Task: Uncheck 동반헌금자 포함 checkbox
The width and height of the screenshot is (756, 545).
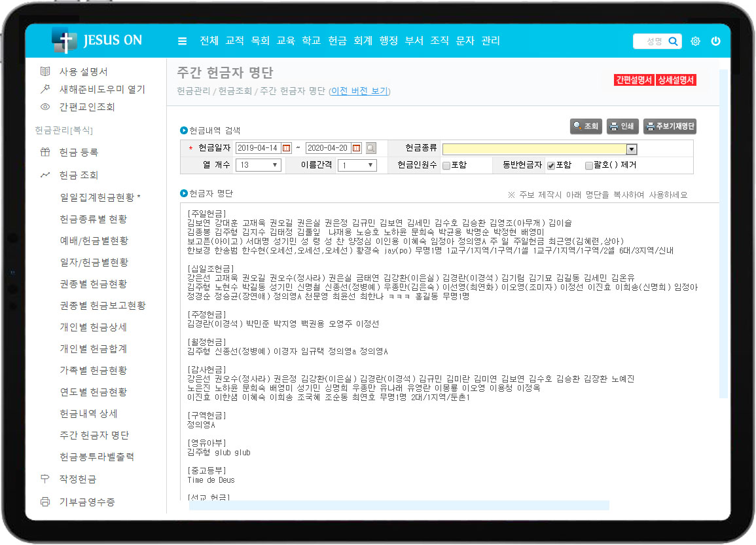Action: (x=551, y=165)
